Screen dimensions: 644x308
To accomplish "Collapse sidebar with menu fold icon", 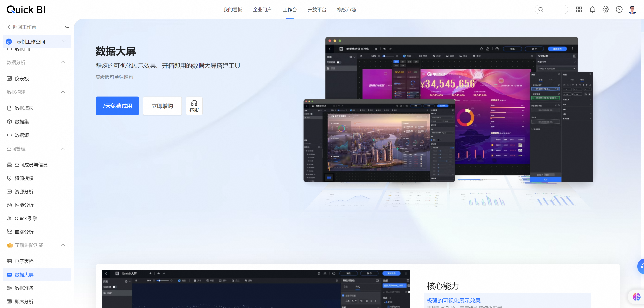I will pos(67,27).
